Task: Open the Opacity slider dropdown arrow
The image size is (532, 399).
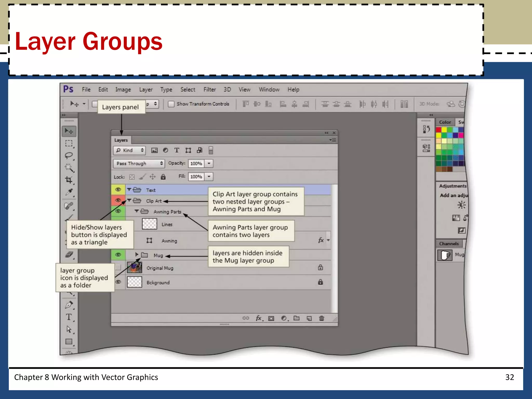Action: [209, 163]
